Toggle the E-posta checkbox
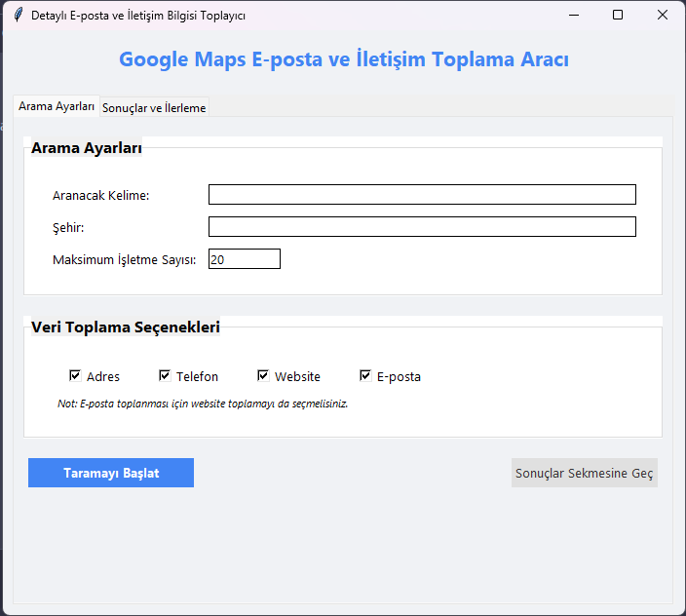This screenshot has width=686, height=616. pyautogui.click(x=365, y=376)
